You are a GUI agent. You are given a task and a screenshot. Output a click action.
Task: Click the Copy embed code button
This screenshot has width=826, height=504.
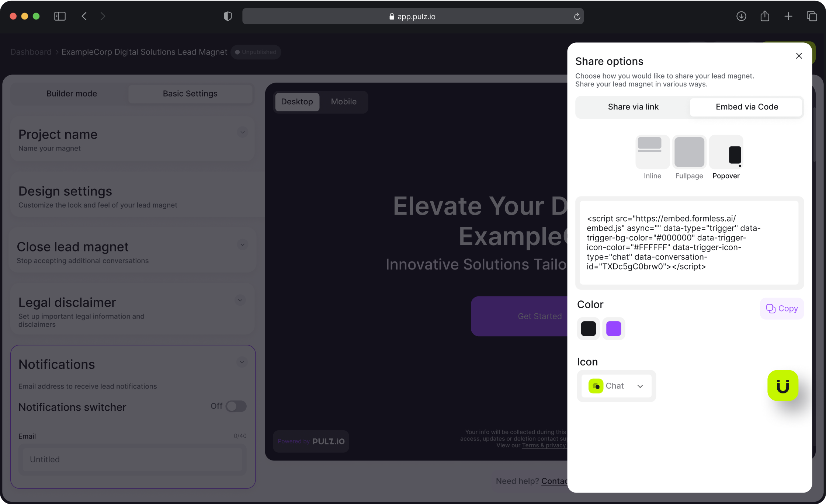coord(782,308)
